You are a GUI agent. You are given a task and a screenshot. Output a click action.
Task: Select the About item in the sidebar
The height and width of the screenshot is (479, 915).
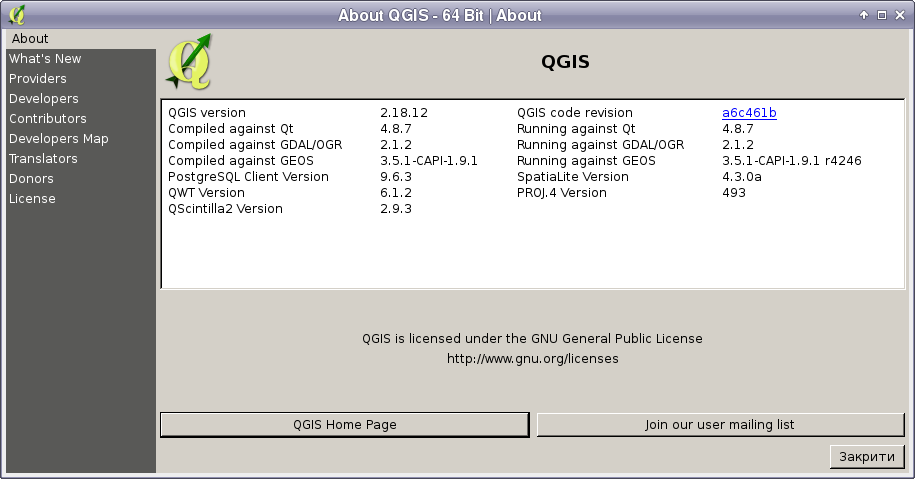pyautogui.click(x=30, y=39)
